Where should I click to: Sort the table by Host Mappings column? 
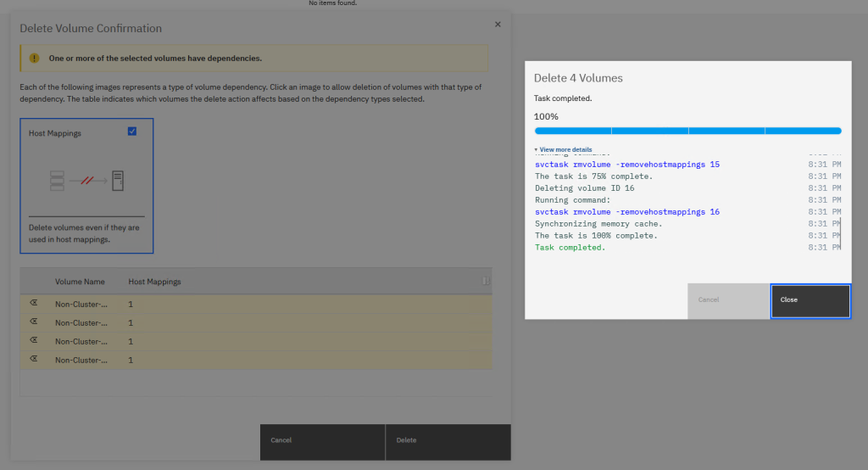point(154,282)
